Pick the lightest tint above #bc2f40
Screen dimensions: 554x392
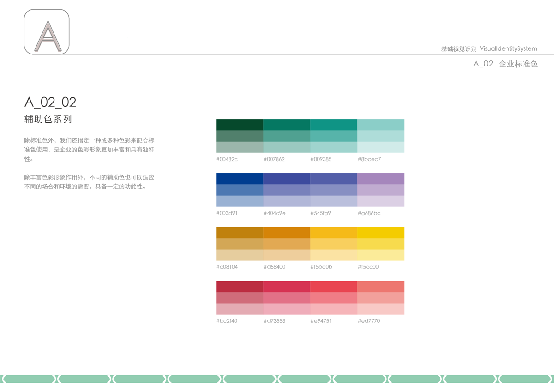(x=240, y=309)
